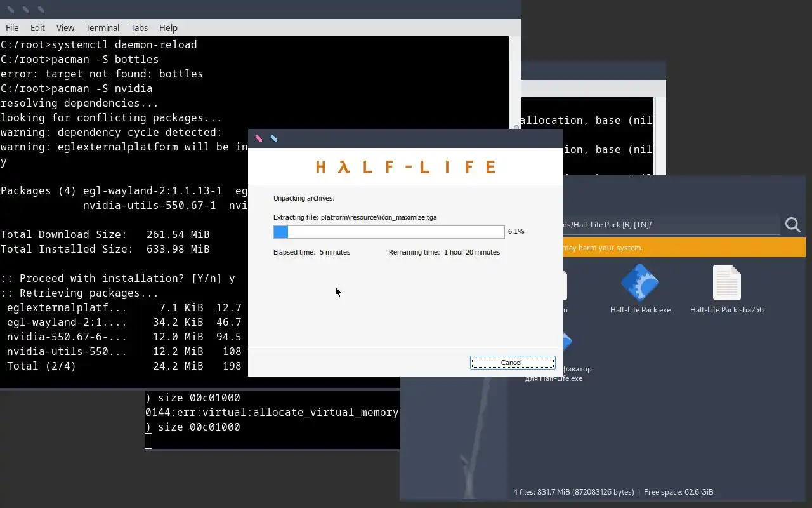This screenshot has width=812, height=508.
Task: Click the Half-Life unpacking progress bar
Action: pos(389,232)
